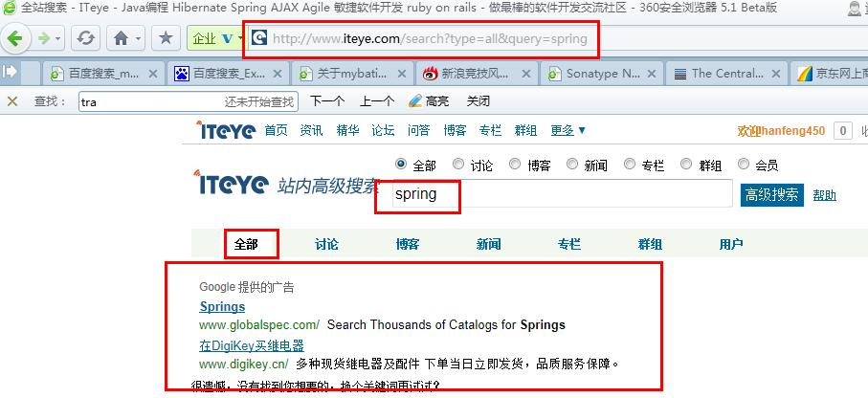The image size is (868, 398).
Task: Click 关闭 in the find bar
Action: [479, 101]
